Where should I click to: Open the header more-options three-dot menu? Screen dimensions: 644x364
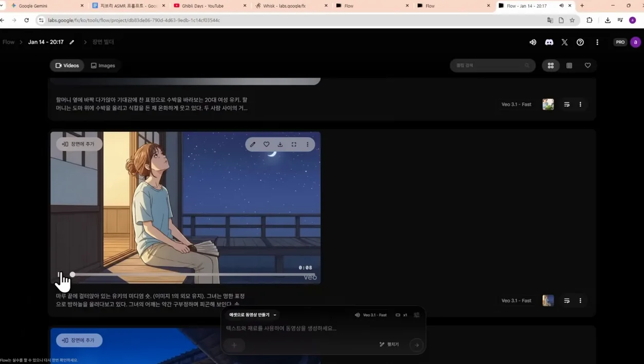point(597,42)
